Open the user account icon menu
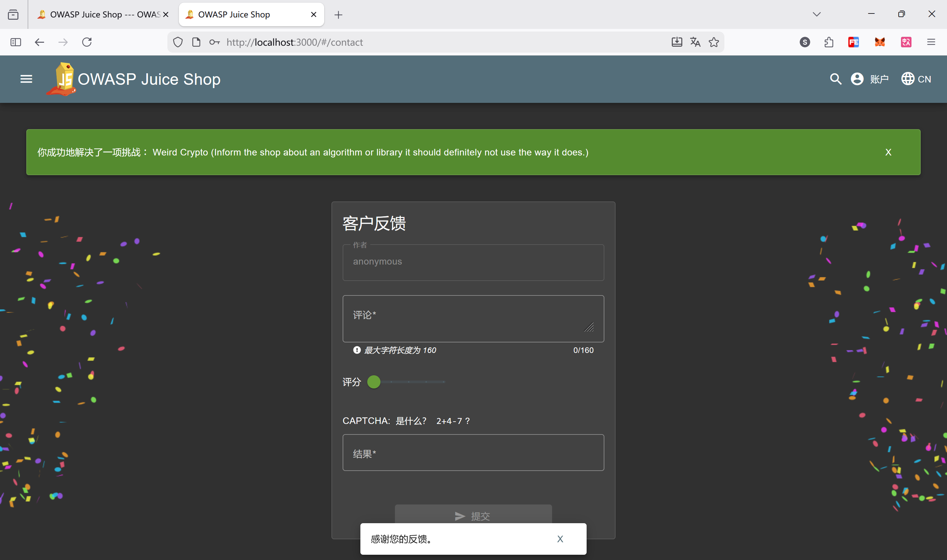 tap(857, 79)
